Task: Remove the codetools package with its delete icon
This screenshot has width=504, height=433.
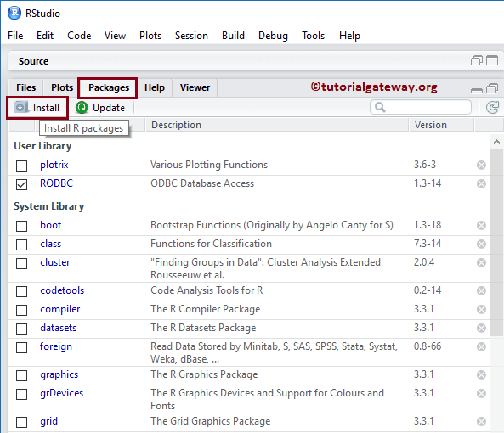Action: [x=481, y=291]
